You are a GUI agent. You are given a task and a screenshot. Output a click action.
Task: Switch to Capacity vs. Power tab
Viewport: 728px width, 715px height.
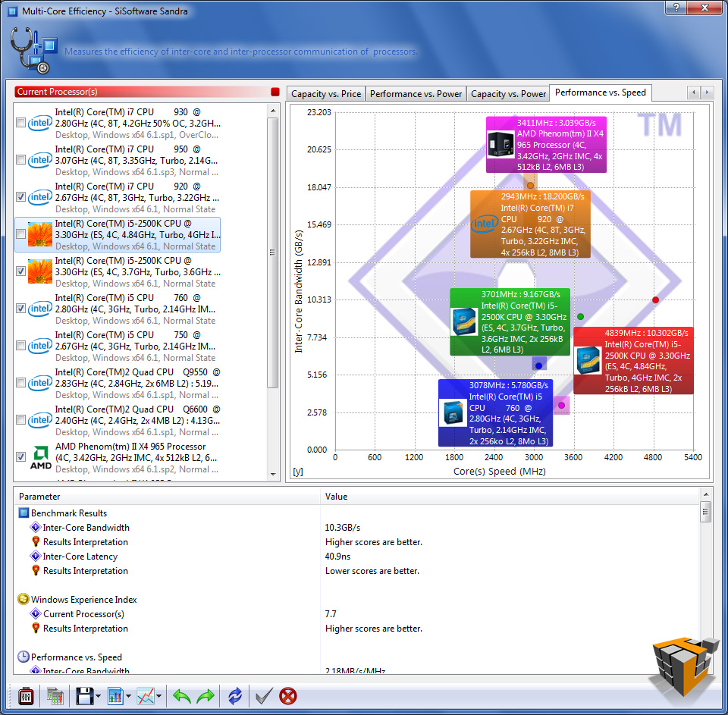click(508, 94)
